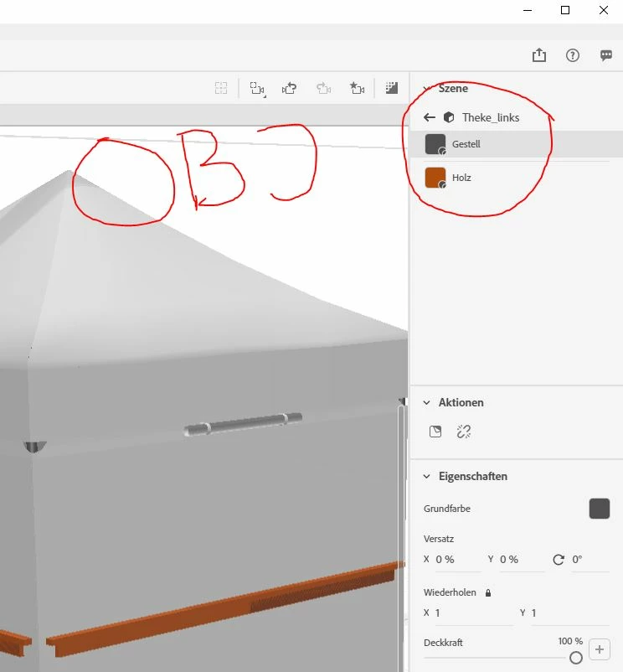Screen dimensions: 623x672
Task: Click the Theke_links object name
Action: (x=491, y=117)
